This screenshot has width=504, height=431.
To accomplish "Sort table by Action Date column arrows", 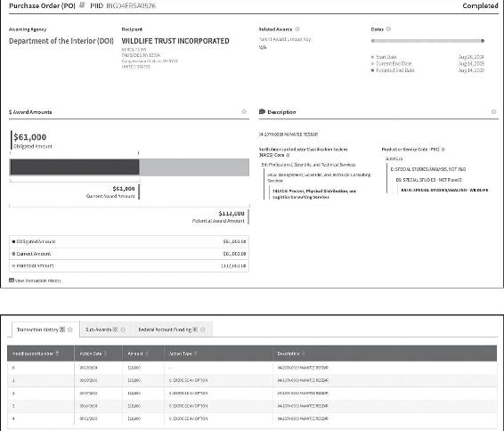I will 105,354.
